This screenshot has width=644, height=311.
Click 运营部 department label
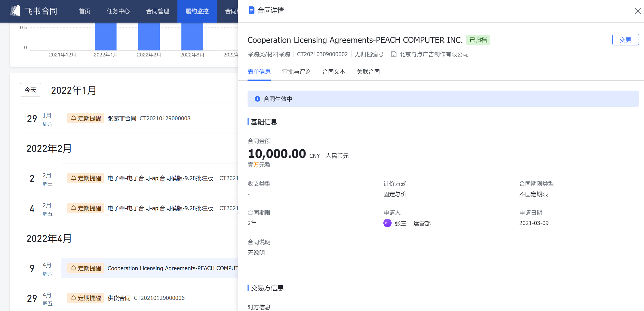422,223
